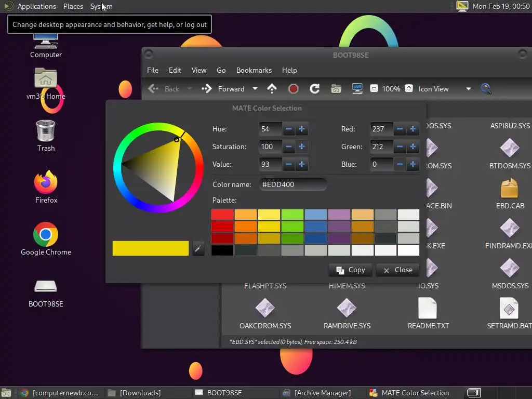Increase the Blue value
This screenshot has width=532, height=399.
[x=413, y=164]
